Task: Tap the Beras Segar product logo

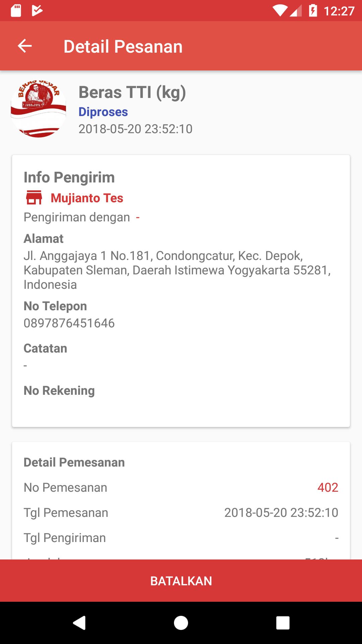Action: (39, 109)
